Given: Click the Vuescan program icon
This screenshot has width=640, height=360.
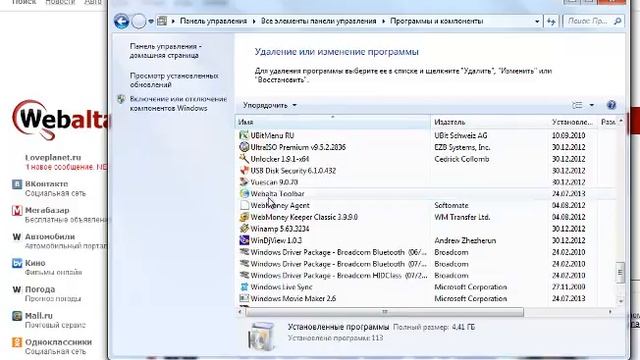Looking at the screenshot, I should tap(244, 182).
